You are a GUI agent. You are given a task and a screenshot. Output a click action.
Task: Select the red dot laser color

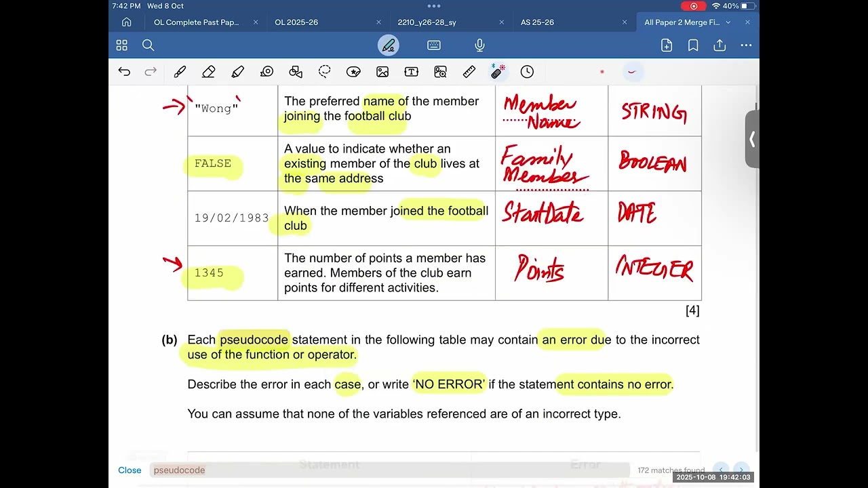[x=601, y=72]
